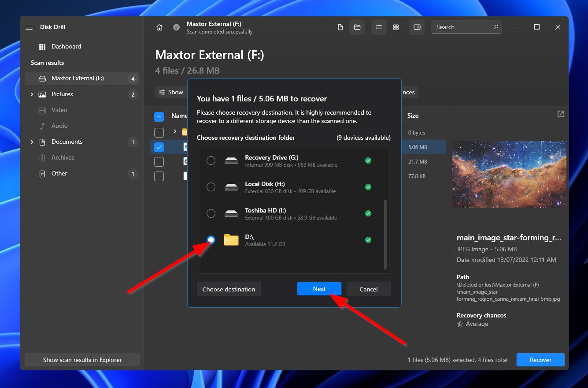Close the Disk Drill window
588x388 pixels.
[558, 27]
